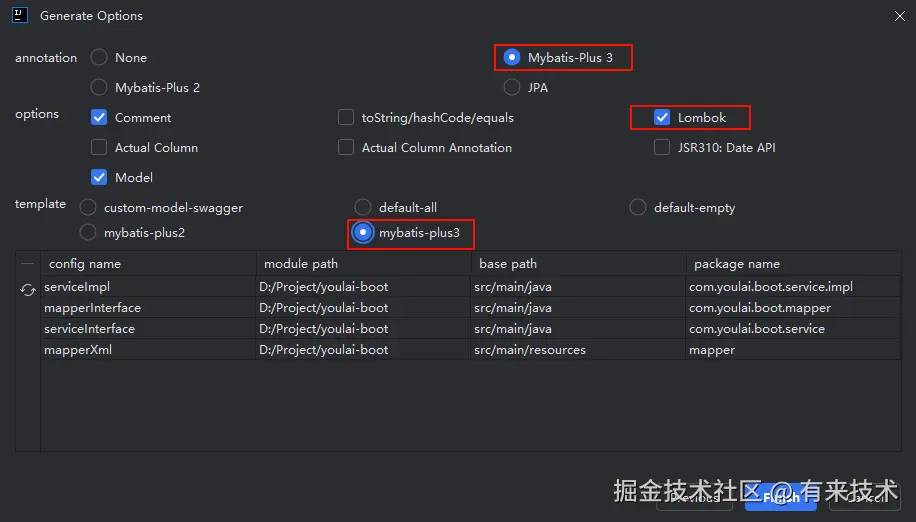Click the module path column header

pos(363,264)
